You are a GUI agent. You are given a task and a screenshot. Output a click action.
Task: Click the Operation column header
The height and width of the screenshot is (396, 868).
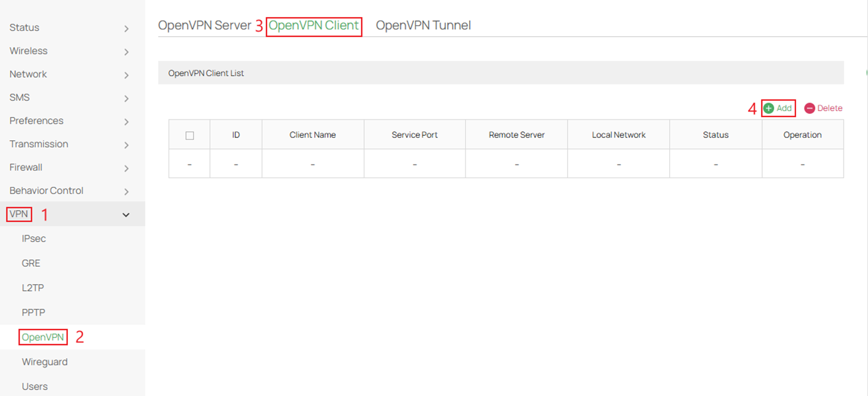pos(802,135)
